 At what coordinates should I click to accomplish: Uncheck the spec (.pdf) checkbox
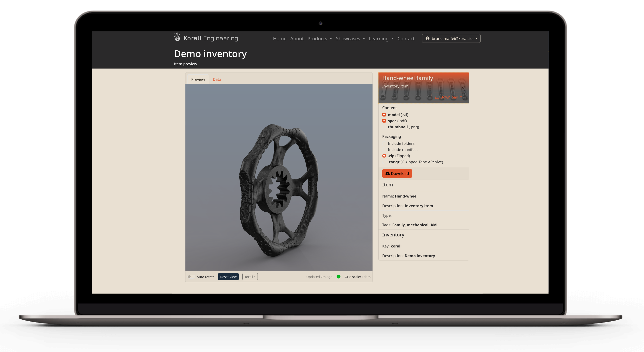point(384,121)
